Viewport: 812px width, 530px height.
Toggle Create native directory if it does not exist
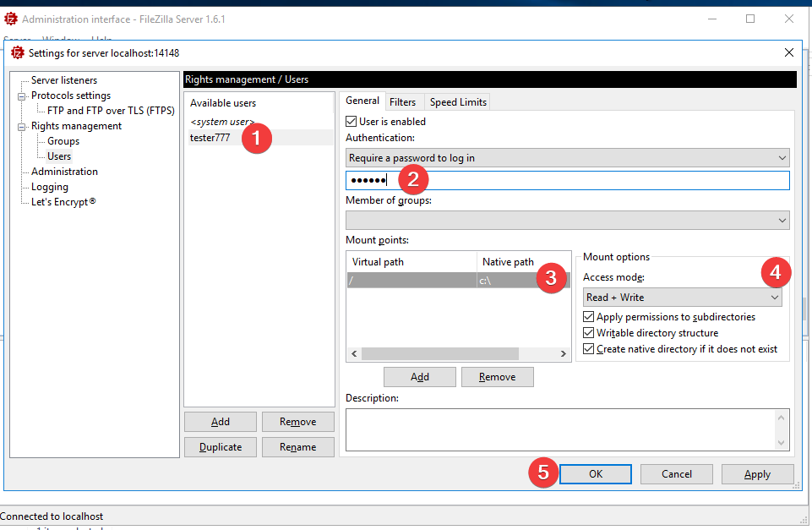coord(588,348)
